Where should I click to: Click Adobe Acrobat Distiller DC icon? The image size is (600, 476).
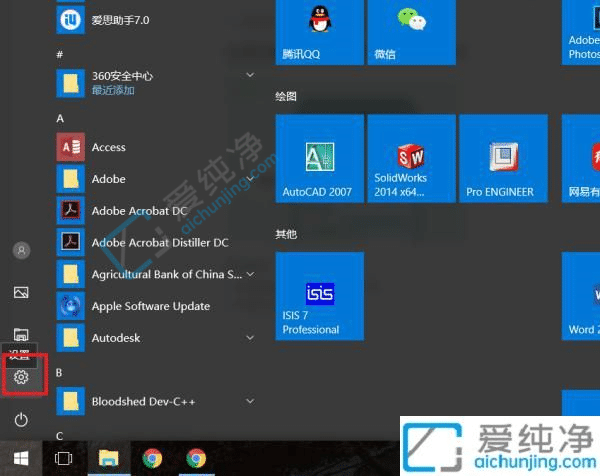(70, 243)
